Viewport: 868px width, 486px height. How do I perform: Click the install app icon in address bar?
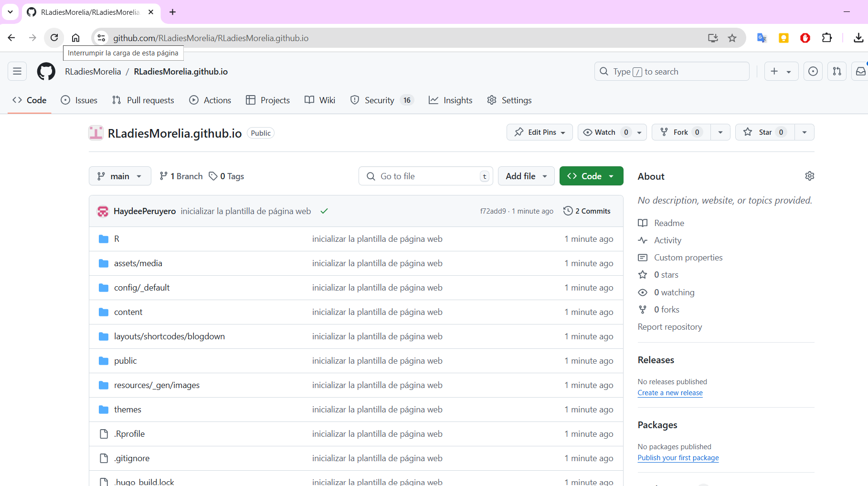(x=713, y=38)
